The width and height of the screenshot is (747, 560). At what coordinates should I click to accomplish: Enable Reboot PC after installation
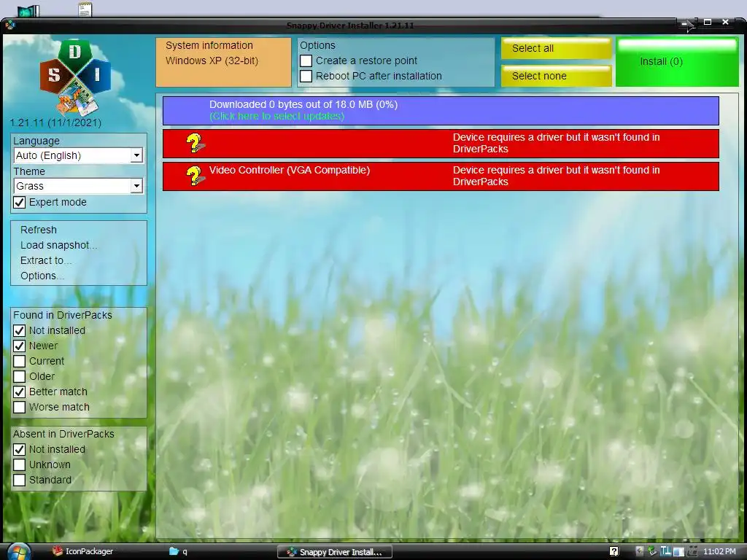click(306, 76)
